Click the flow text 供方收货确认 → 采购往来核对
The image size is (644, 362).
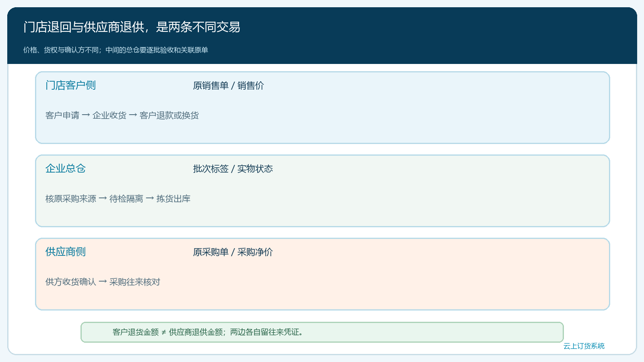[103, 282]
